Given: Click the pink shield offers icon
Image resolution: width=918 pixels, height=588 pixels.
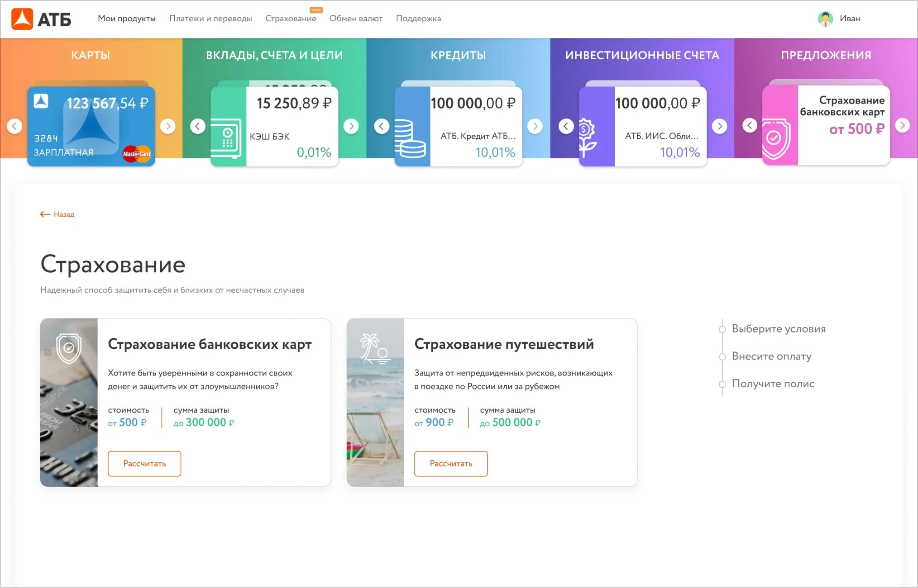Looking at the screenshot, I should [x=776, y=138].
